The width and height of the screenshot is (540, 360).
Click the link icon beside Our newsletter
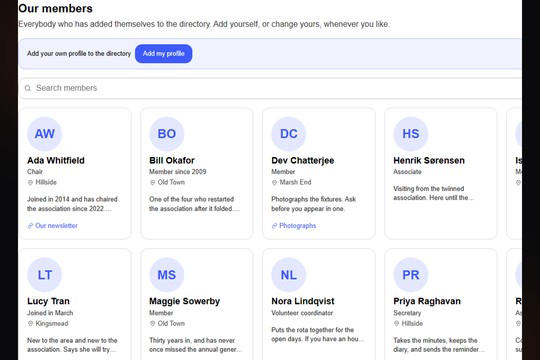click(x=30, y=226)
